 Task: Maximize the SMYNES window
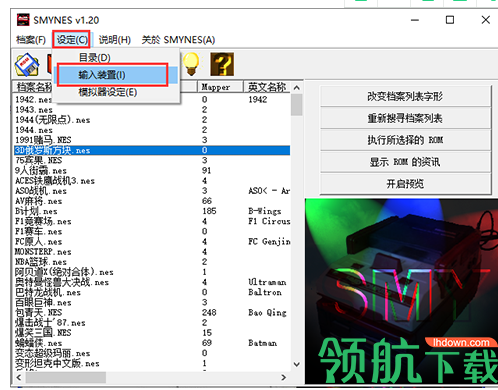pyautogui.click(x=450, y=20)
